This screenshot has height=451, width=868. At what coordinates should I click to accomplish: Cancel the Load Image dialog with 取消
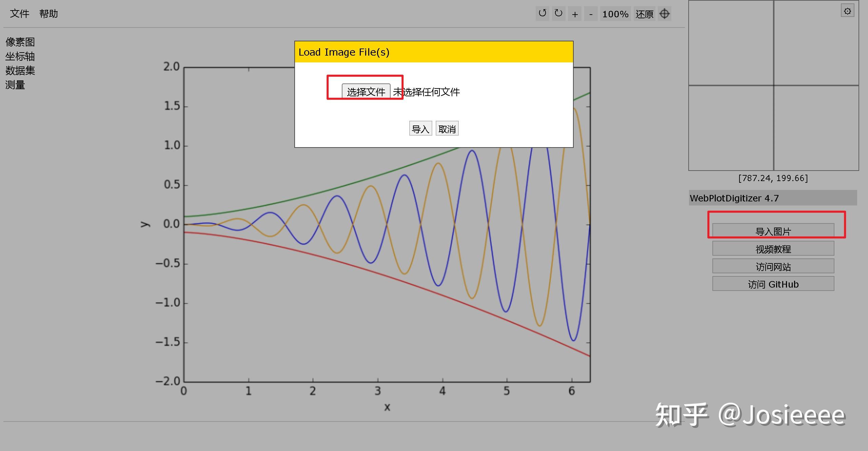point(447,129)
